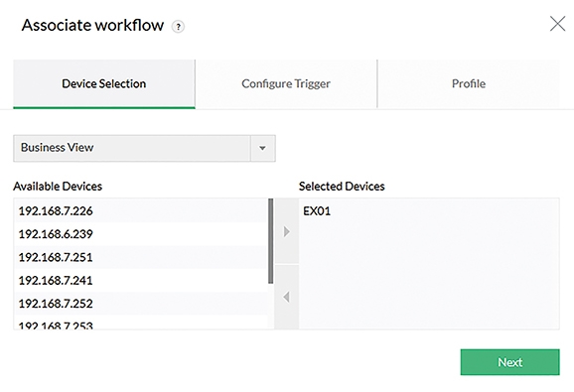The image size is (574, 392).
Task: Click the scrollbar track below the thumb
Action: click(x=270, y=307)
